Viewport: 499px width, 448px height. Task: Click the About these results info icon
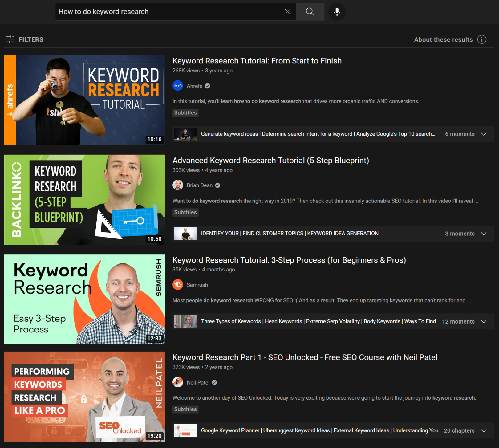(x=482, y=39)
